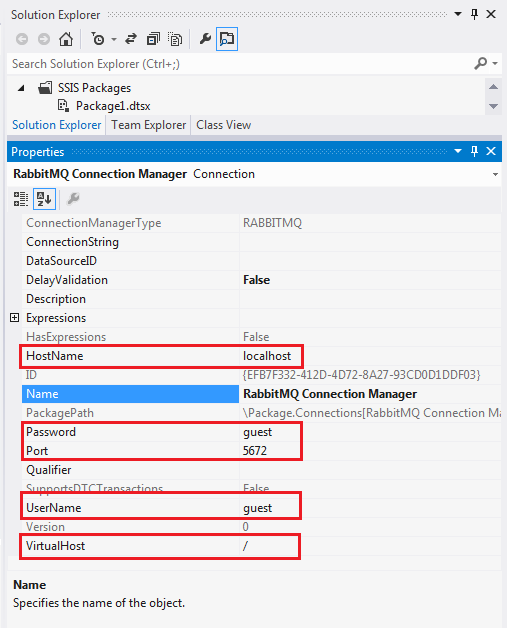Open Solution Explorer window position dropdown

pos(458,14)
